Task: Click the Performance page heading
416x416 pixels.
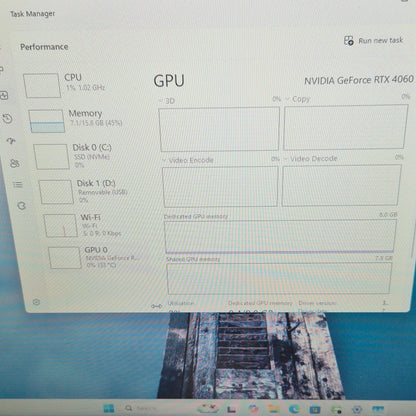Action: [44, 47]
